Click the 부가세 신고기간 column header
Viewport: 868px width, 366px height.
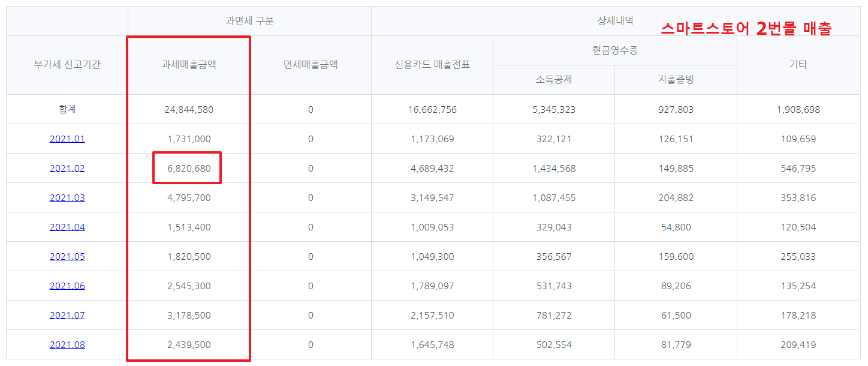pos(67,65)
